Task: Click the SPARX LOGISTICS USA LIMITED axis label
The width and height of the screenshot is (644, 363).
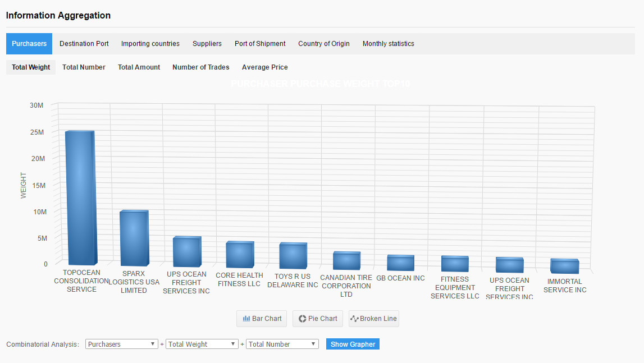Action: point(134,282)
